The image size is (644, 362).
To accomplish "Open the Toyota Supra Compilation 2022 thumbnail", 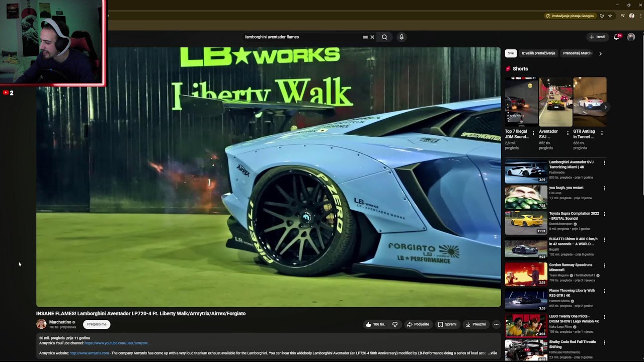I will coord(526,222).
